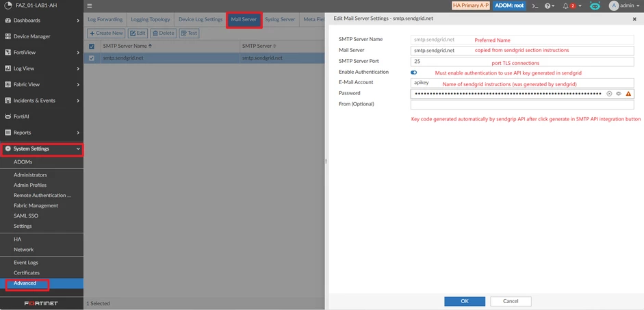Click the Cancel button
Screen dimensions: 644x310
point(511,301)
